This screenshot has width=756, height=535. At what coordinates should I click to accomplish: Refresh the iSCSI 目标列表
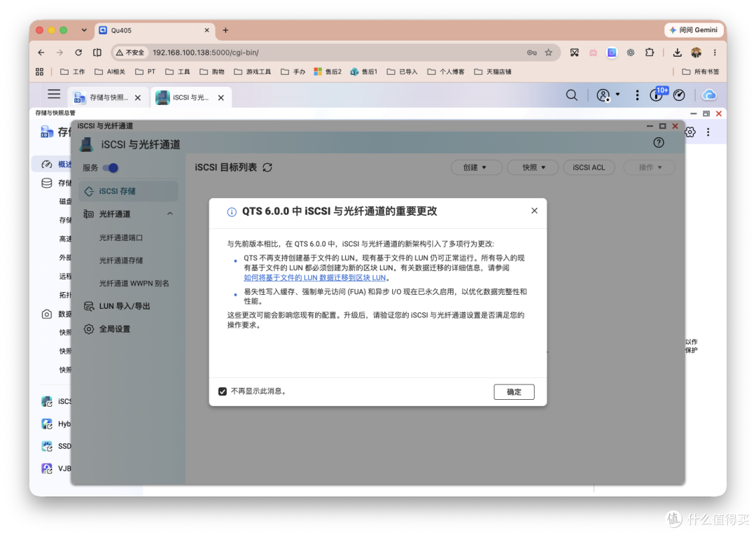tap(267, 167)
